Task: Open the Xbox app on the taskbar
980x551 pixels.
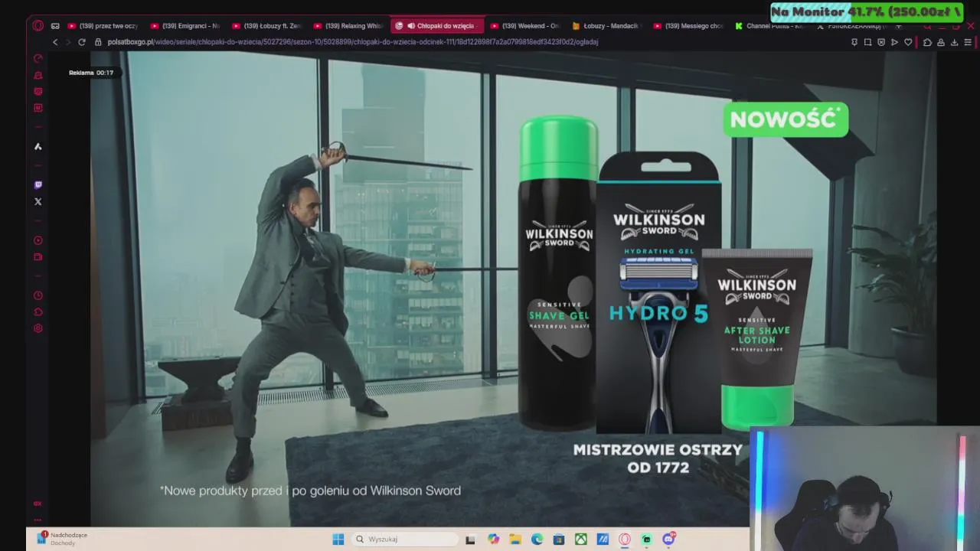Action: [x=581, y=540]
